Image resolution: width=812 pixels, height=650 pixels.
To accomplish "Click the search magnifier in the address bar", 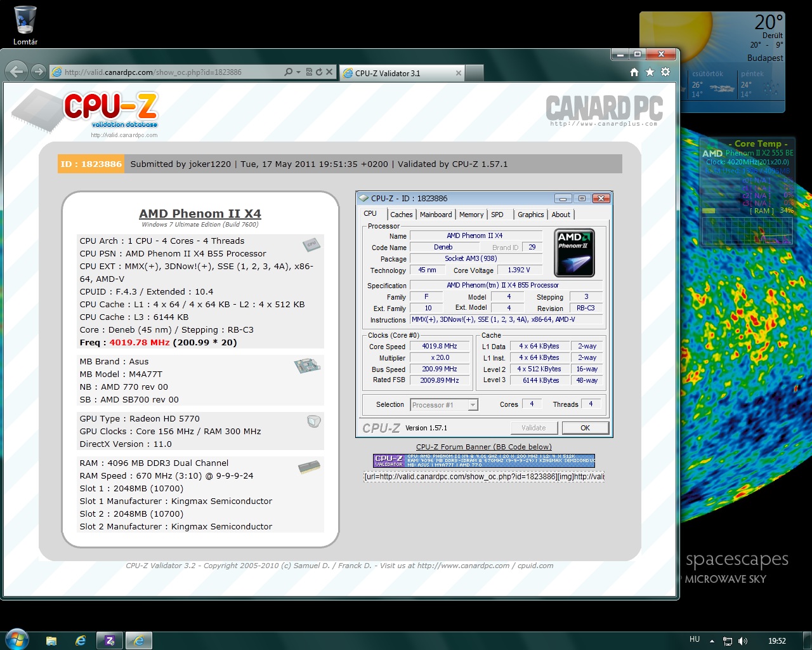I will click(289, 72).
